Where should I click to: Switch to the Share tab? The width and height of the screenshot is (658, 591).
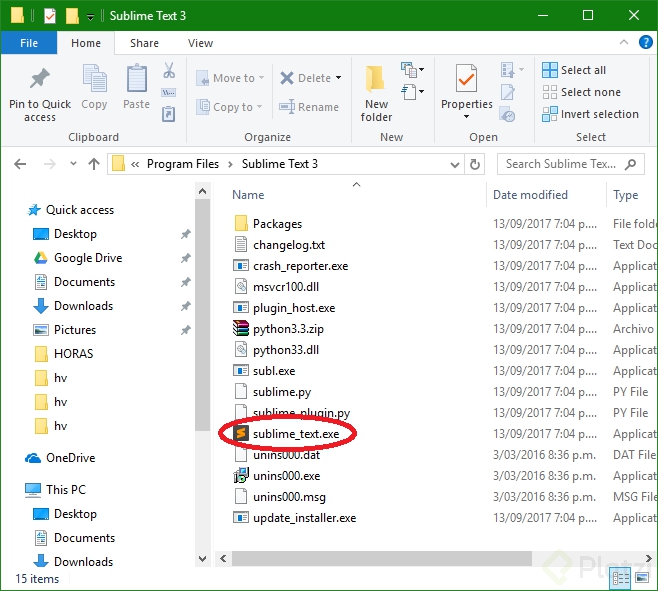pos(144,43)
